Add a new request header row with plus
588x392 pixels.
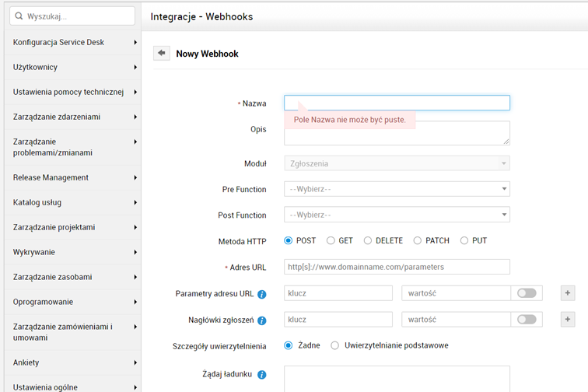[x=568, y=319]
